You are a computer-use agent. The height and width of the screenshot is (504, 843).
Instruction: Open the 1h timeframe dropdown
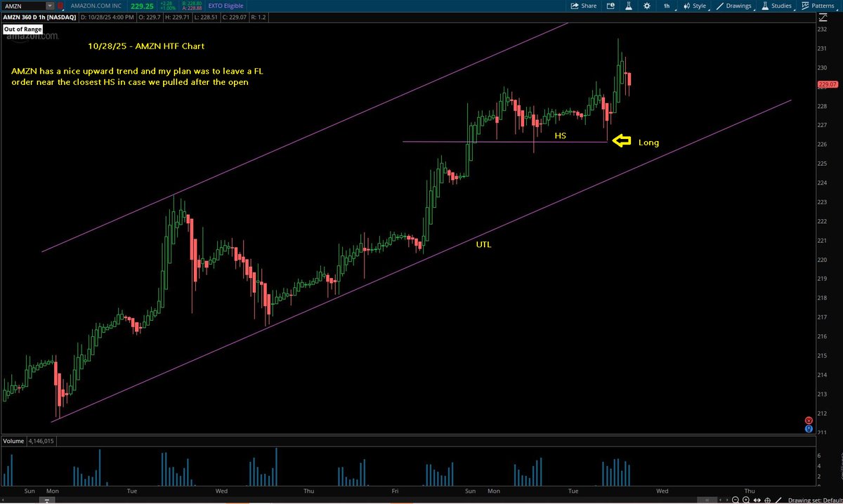tap(667, 6)
